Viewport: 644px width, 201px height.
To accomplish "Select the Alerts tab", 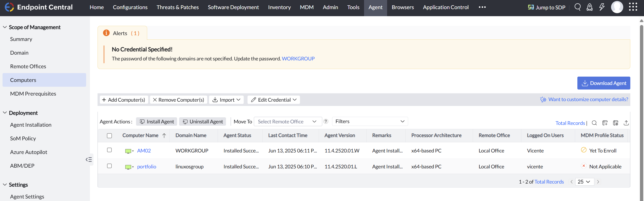I will pos(122,33).
